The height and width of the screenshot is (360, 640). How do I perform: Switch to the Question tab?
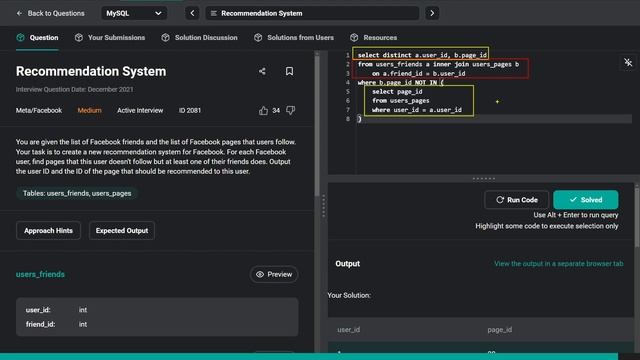(38, 38)
